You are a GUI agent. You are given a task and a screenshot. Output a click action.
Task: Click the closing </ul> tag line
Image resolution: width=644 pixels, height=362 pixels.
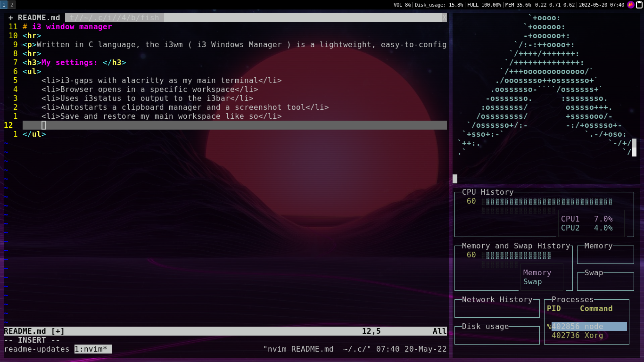(34, 134)
